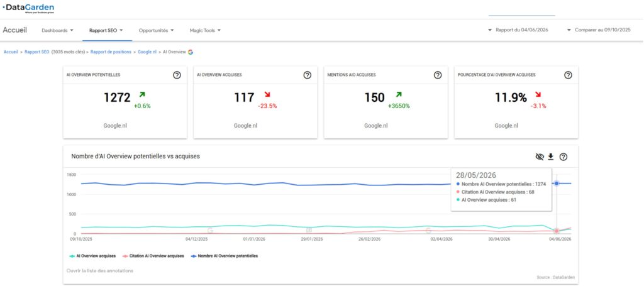
Task: Toggle AI Overview acquises legend series
Action: point(93,256)
